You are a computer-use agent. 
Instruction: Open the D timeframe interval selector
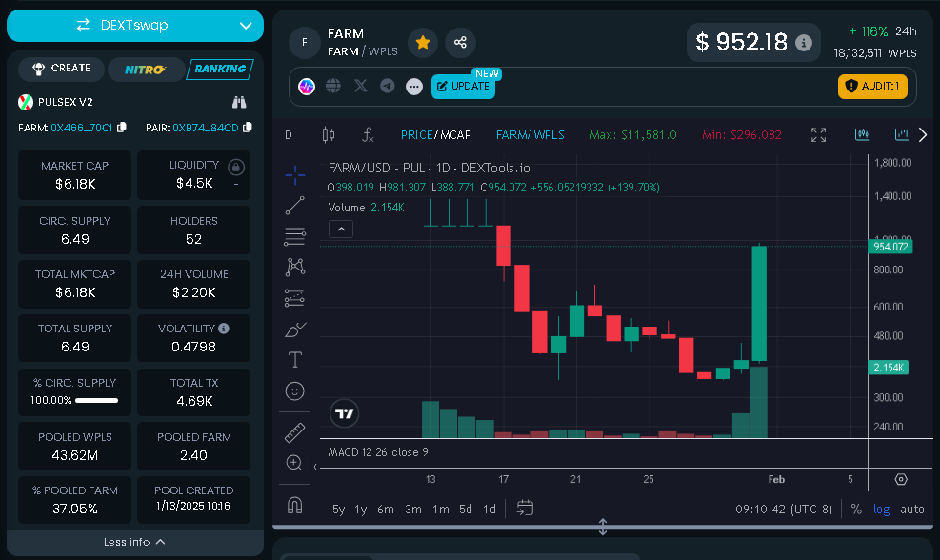pos(289,135)
